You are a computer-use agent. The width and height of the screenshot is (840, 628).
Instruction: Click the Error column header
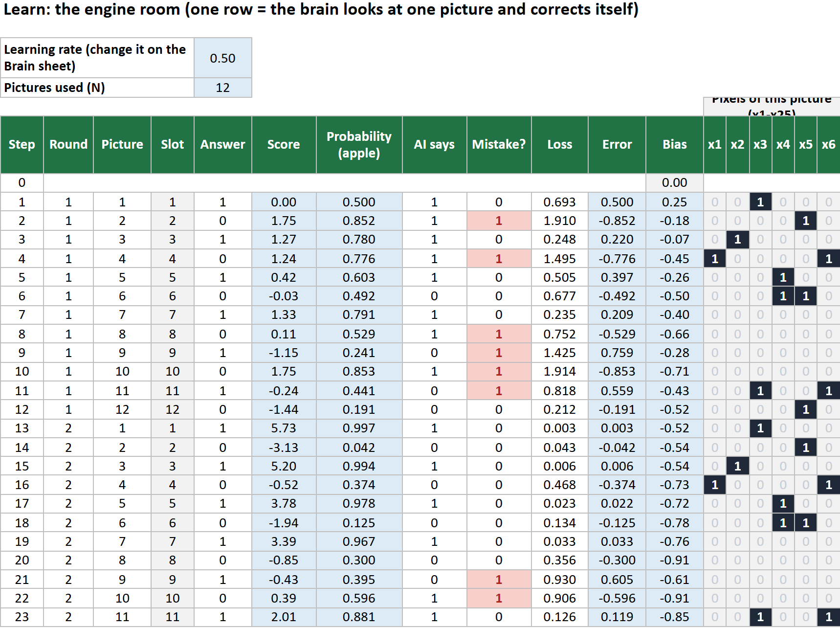[x=617, y=145]
